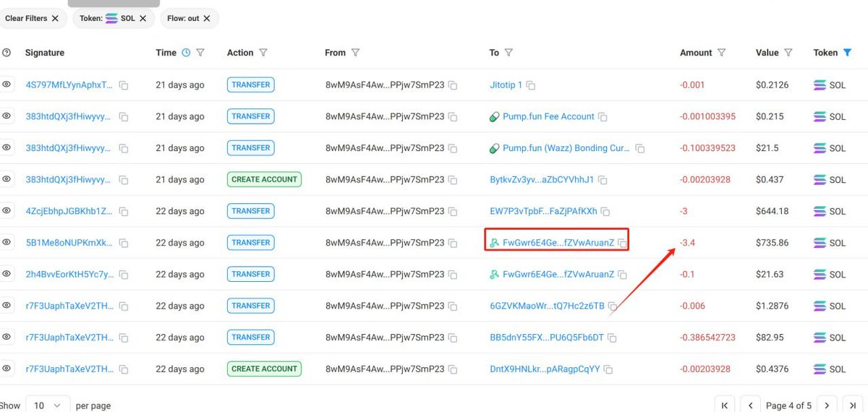Open From column filter
Viewport: 868px width, 412px height.
click(x=356, y=53)
